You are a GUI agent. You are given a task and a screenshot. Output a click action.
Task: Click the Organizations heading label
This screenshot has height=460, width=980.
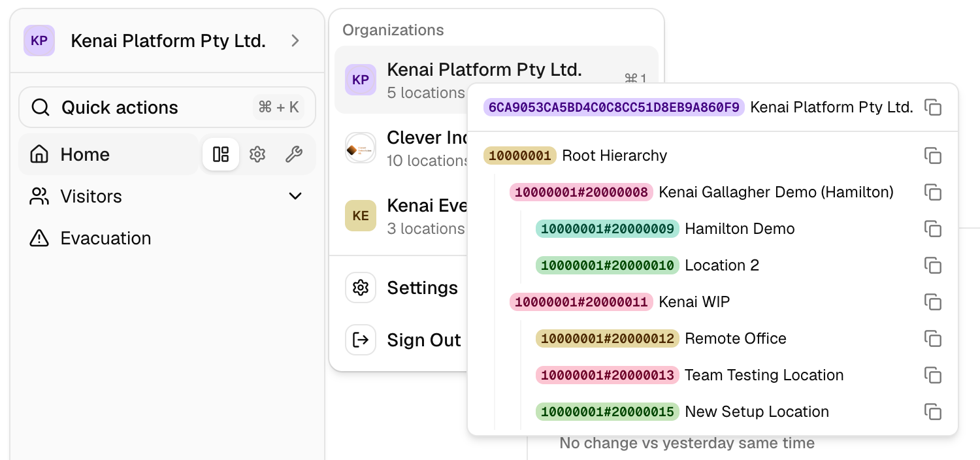pyautogui.click(x=393, y=30)
